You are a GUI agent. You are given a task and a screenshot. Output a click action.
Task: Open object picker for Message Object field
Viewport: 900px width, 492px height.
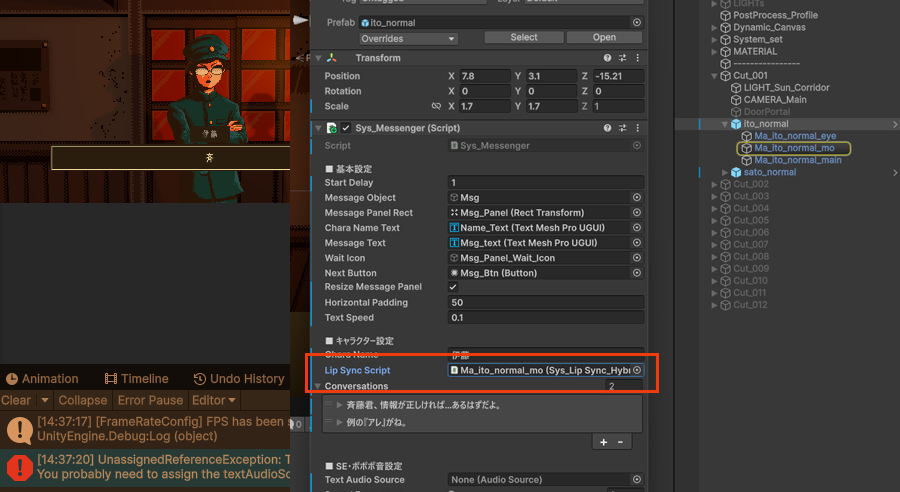637,198
